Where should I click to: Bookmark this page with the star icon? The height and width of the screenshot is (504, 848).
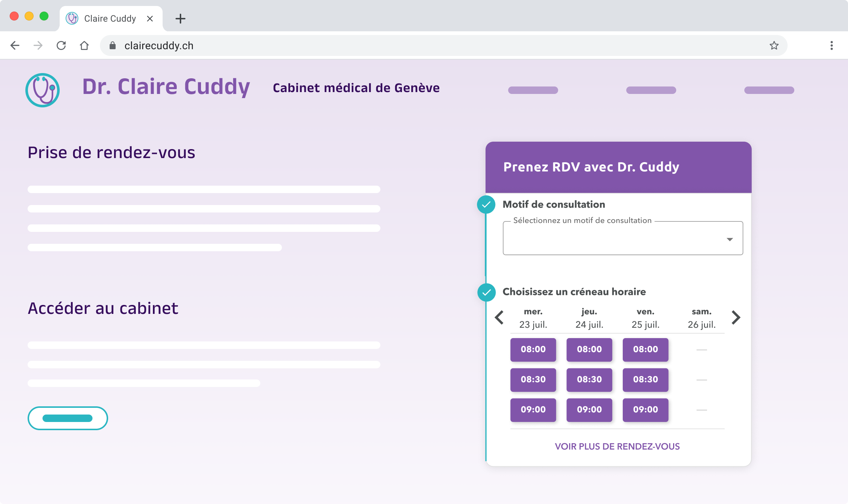pos(774,45)
